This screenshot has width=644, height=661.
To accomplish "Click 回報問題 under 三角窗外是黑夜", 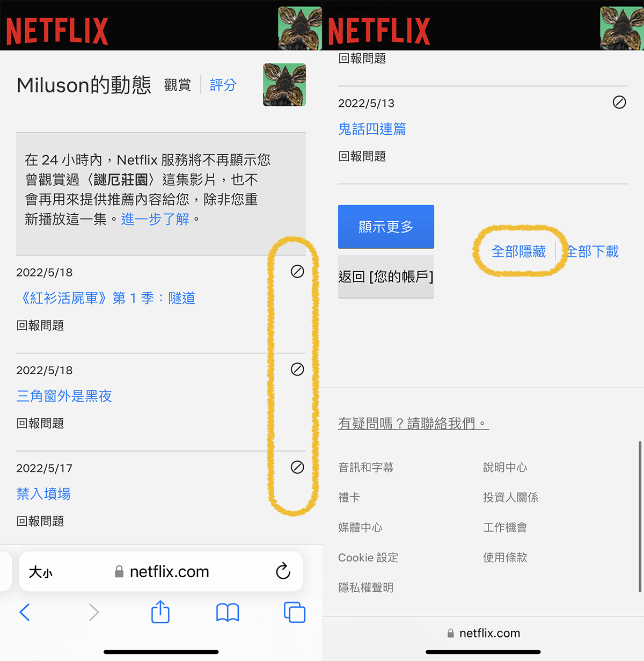I will click(40, 423).
